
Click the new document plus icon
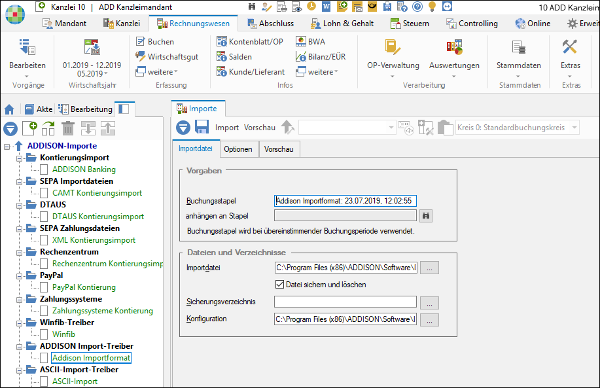click(x=29, y=129)
